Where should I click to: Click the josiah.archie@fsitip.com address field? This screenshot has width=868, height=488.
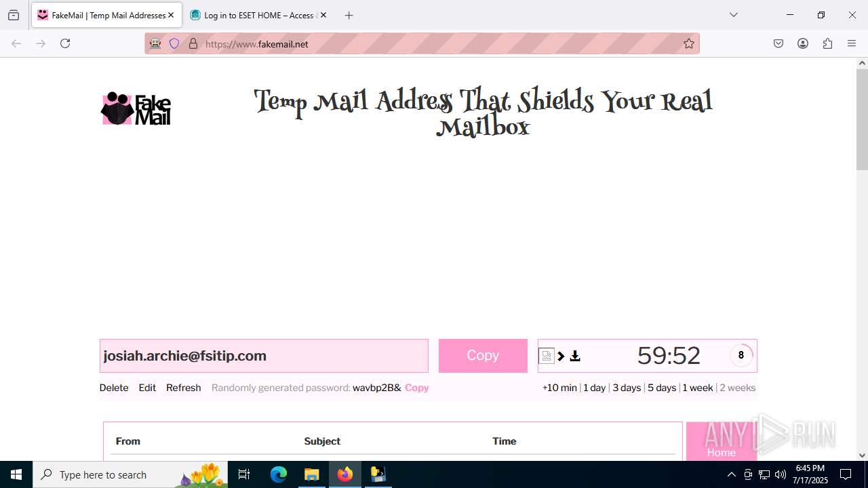(x=264, y=356)
